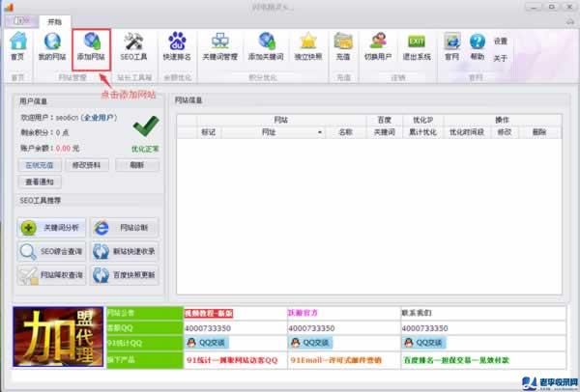Open the SEO工具 wrench icon

(133, 46)
